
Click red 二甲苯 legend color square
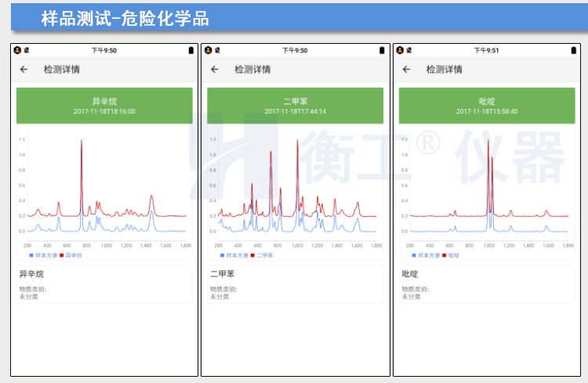click(x=253, y=255)
